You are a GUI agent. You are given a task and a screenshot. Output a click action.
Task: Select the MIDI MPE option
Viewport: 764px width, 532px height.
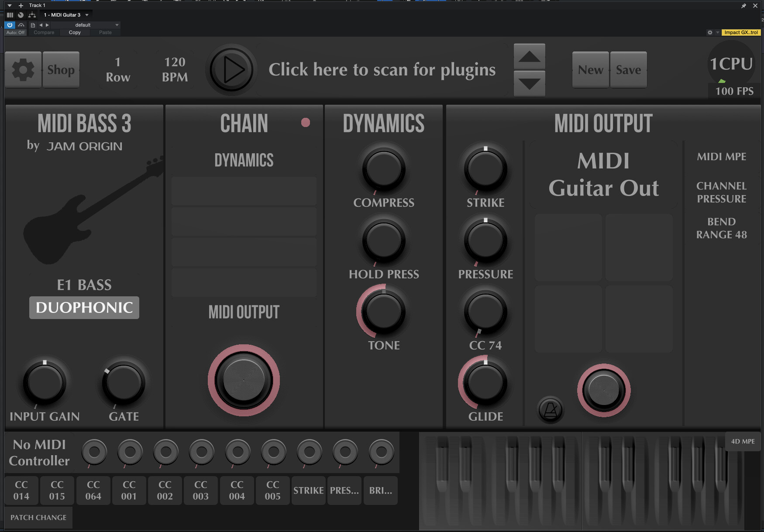(x=721, y=157)
